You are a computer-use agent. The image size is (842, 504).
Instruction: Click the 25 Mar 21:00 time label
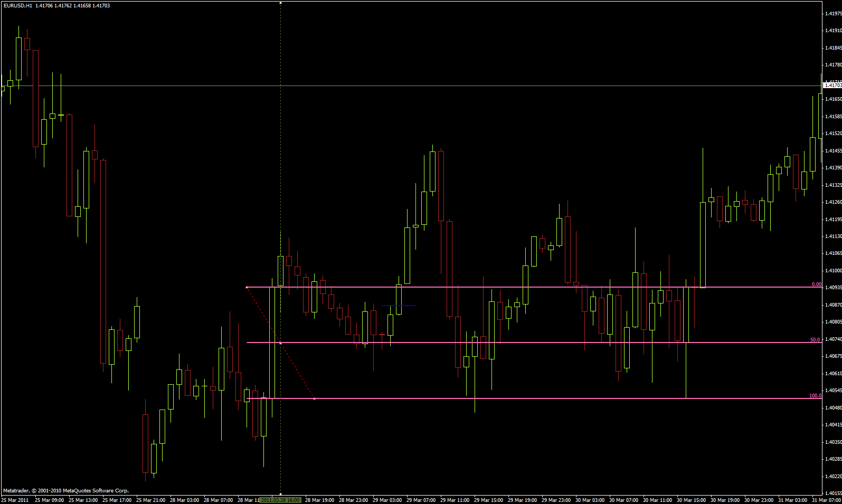(x=150, y=500)
